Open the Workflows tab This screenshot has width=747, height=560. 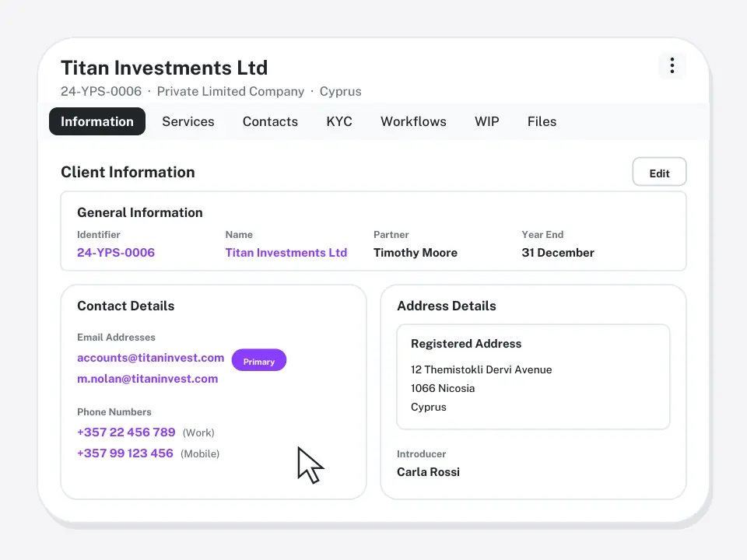pyautogui.click(x=413, y=121)
